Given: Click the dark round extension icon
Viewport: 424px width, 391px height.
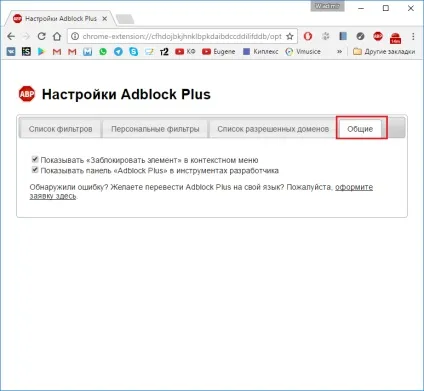Looking at the screenshot, I should point(360,36).
